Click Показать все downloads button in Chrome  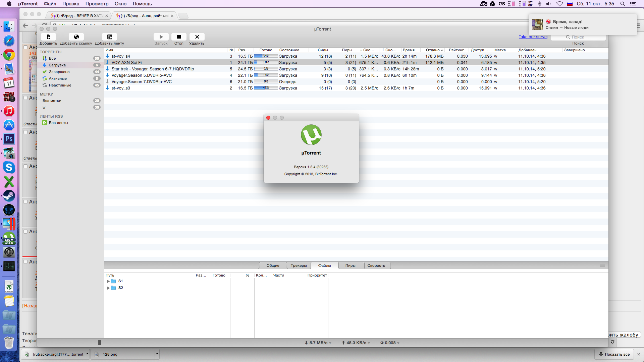coord(614,354)
